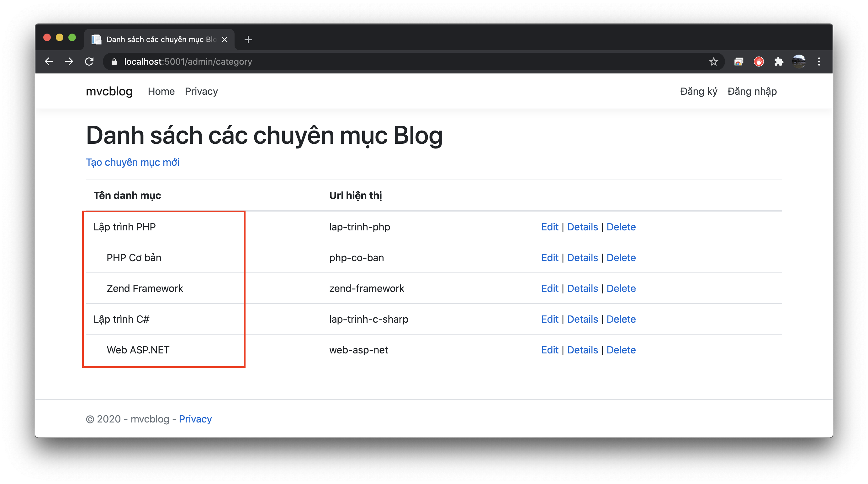868x484 pixels.
Task: Select the 'Danh sách các chuyên mục Blog' tab
Action: pyautogui.click(x=158, y=40)
